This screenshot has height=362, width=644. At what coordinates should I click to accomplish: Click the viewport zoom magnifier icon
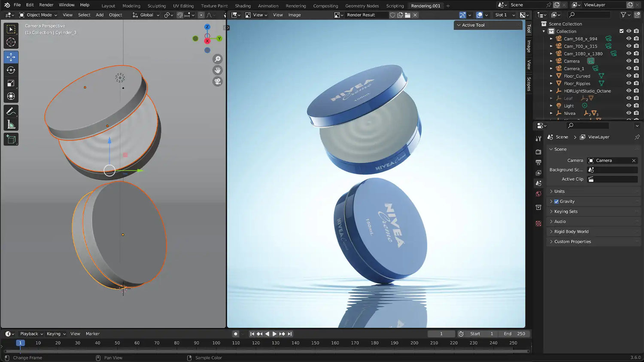pos(218,59)
